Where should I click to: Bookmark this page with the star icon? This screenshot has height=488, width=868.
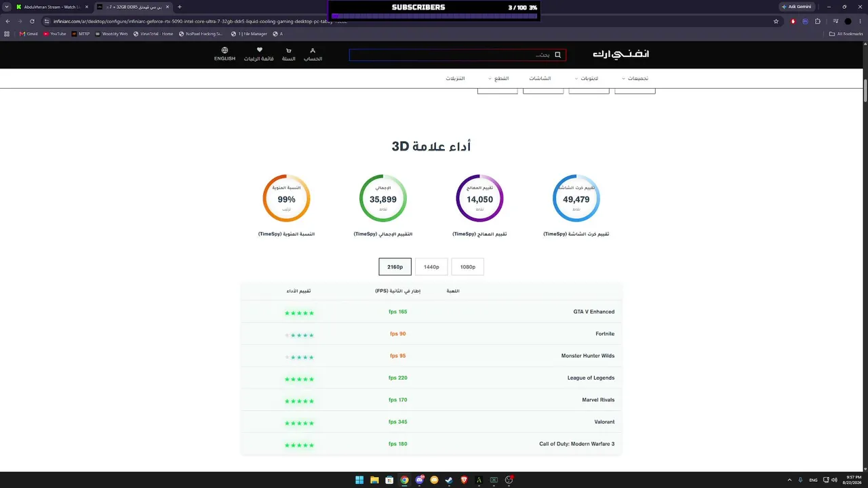pos(776,21)
